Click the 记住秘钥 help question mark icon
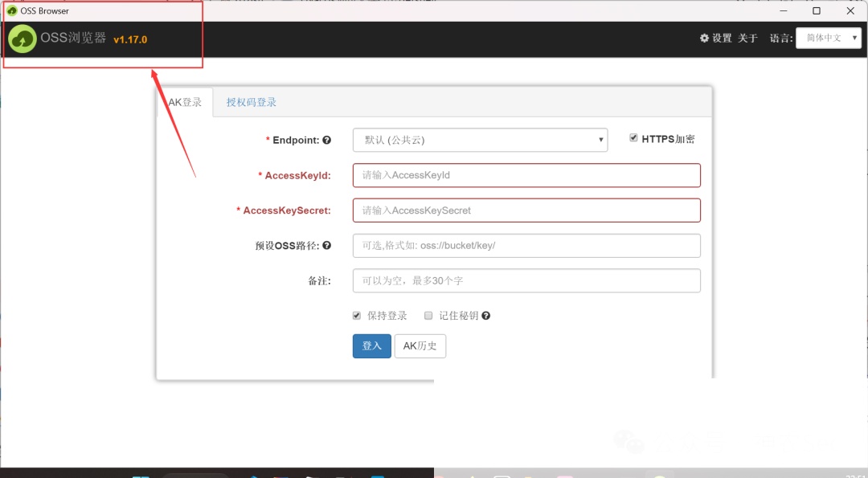 485,316
